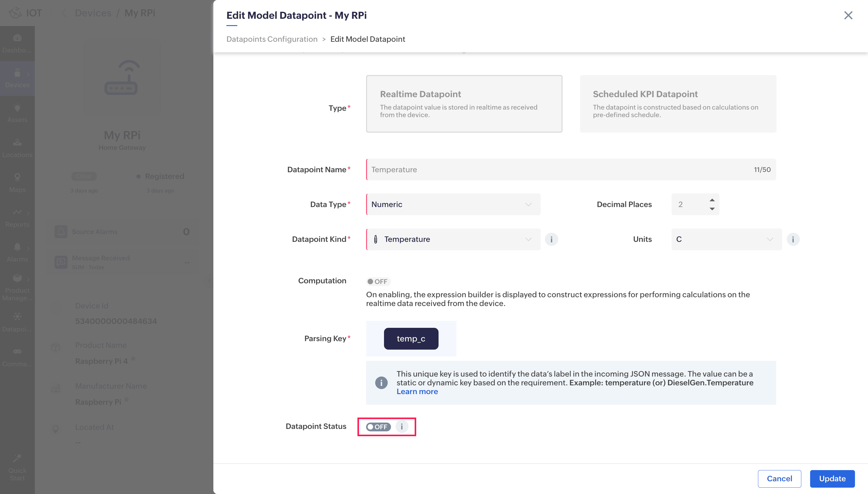Click the temp_c parsing key chip
This screenshot has height=494, width=868.
click(411, 338)
